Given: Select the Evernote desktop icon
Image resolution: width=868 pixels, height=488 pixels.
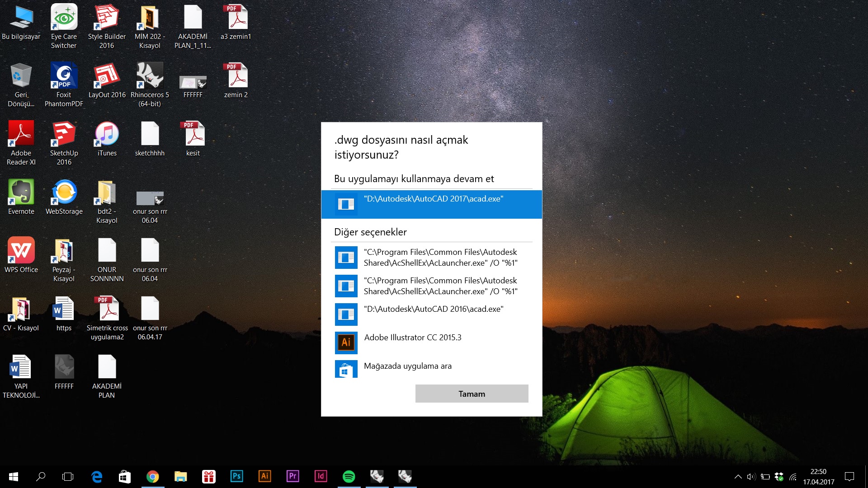Looking at the screenshot, I should [21, 197].
